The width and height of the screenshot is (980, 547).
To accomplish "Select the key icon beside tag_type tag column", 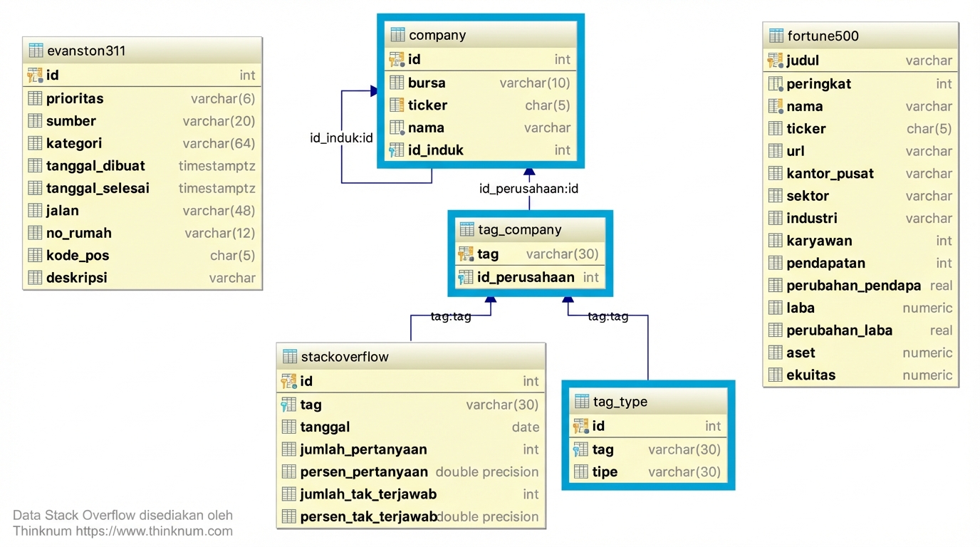I will coord(580,449).
